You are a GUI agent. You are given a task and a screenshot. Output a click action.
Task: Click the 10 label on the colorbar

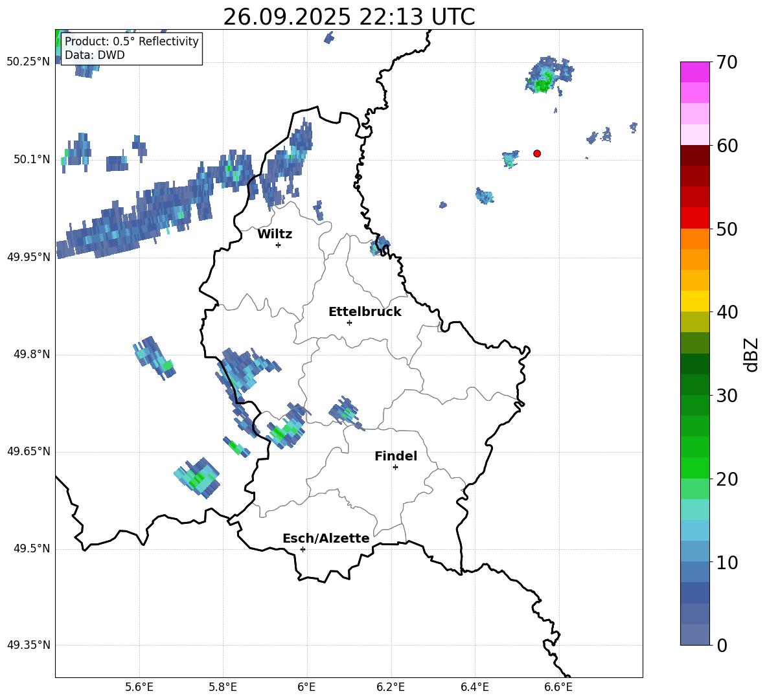pos(727,562)
